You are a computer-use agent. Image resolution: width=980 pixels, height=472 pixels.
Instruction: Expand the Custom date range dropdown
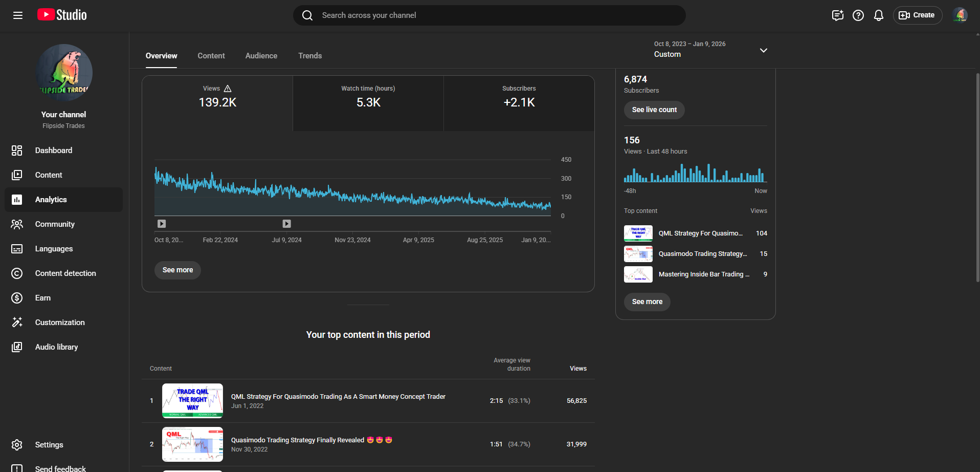763,50
